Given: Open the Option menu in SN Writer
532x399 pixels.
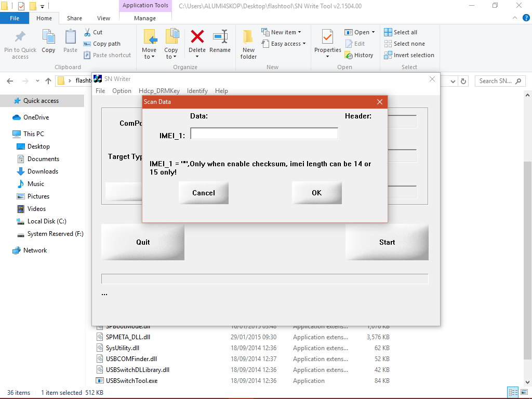Looking at the screenshot, I should [122, 91].
